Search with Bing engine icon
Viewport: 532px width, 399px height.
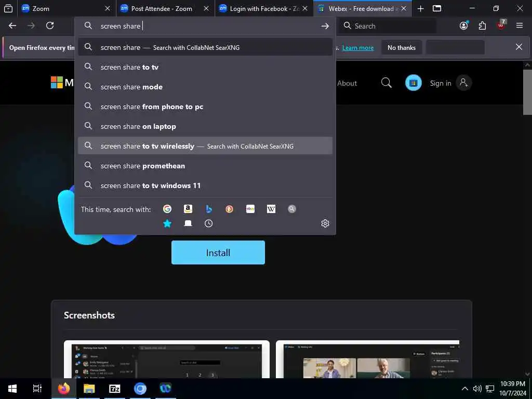click(x=209, y=209)
